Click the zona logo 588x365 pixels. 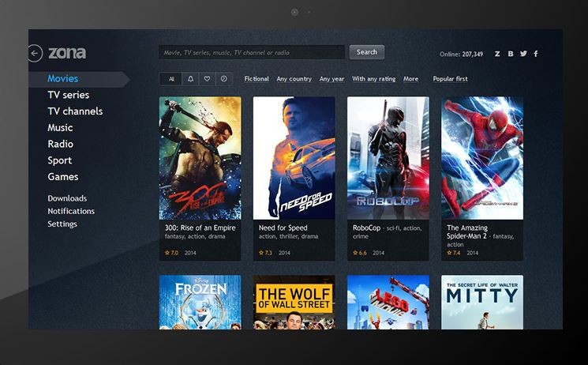[x=67, y=53]
